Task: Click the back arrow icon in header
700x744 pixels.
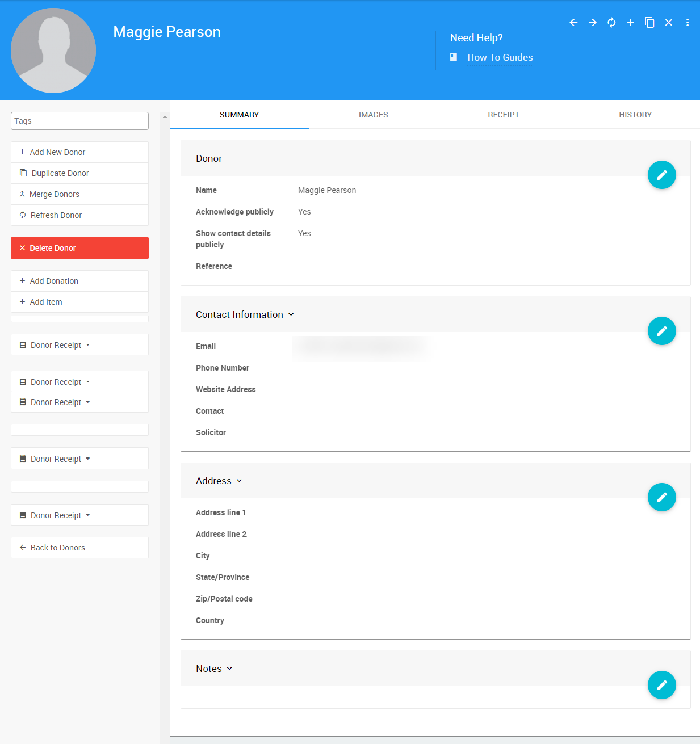Action: [x=573, y=23]
